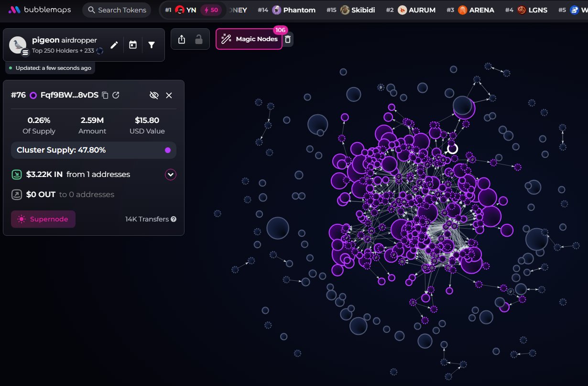Open the pigeon token avatar menu
The image size is (588, 386).
pyautogui.click(x=18, y=45)
